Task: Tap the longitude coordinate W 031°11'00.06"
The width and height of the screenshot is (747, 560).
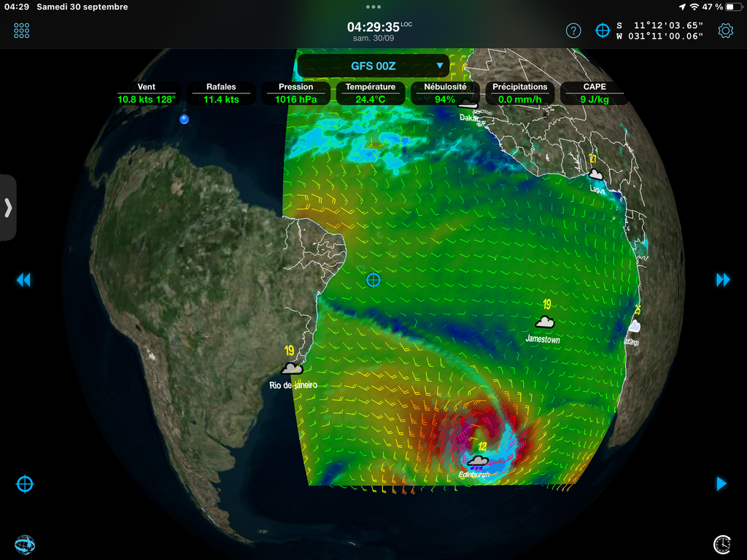Action: click(660, 36)
